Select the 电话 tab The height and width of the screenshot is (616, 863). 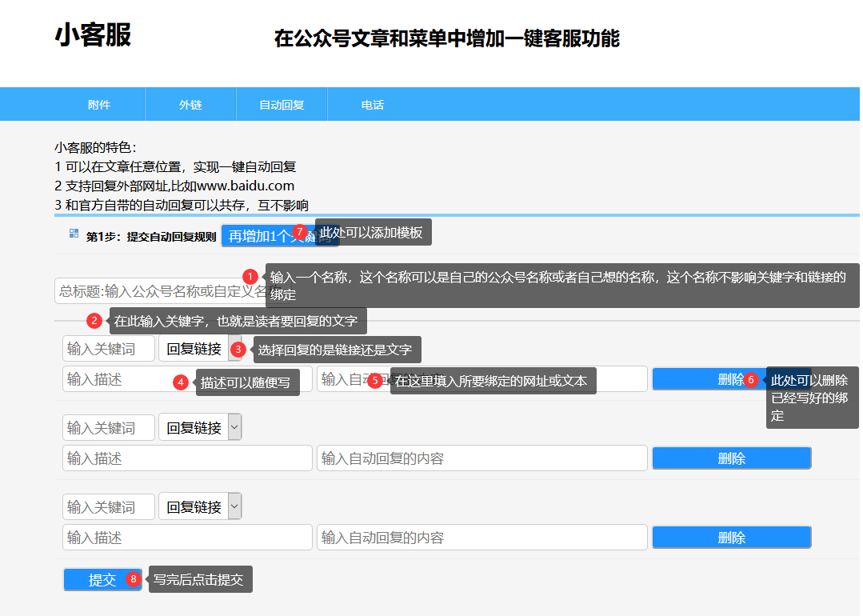pyautogui.click(x=373, y=104)
